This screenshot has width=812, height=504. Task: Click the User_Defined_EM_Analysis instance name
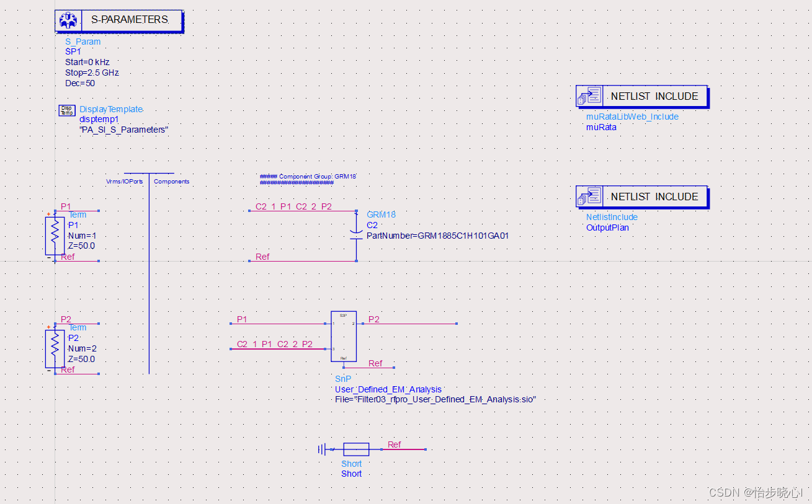tap(388, 389)
